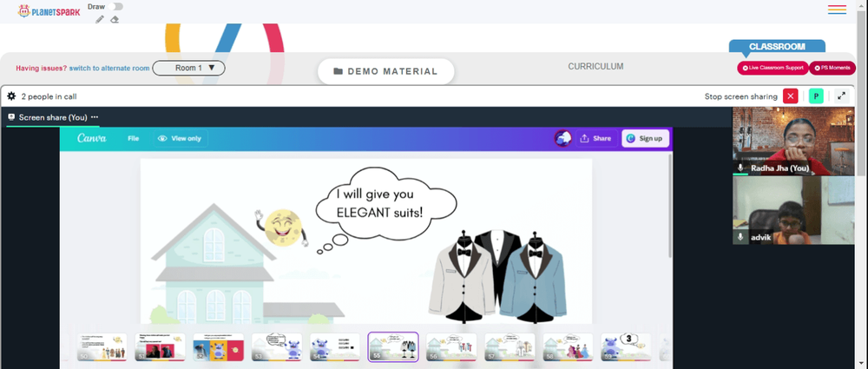Click the Canva Share button
Screen dimensions: 868x369
click(596, 139)
